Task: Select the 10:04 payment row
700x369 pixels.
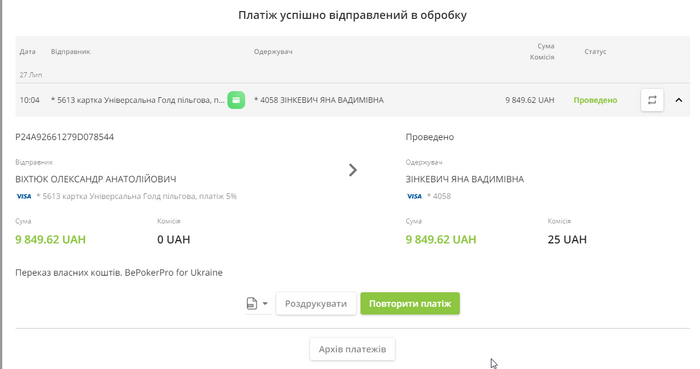Action: click(352, 100)
